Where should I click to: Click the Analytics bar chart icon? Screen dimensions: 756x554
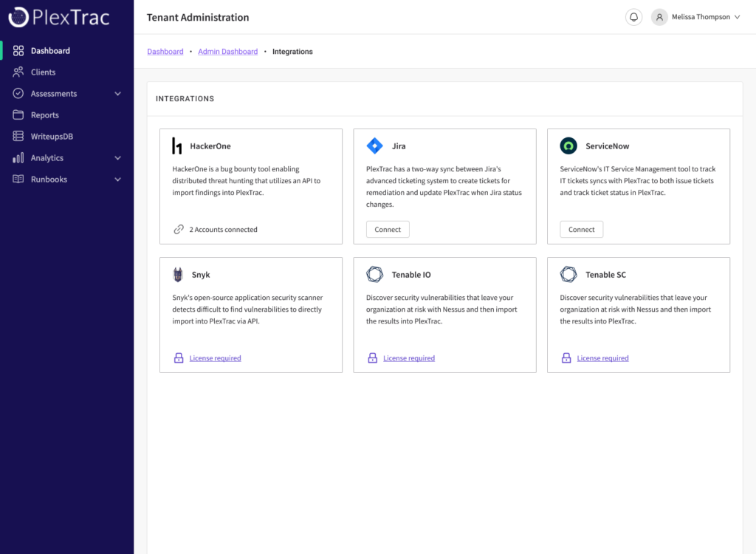pos(18,158)
